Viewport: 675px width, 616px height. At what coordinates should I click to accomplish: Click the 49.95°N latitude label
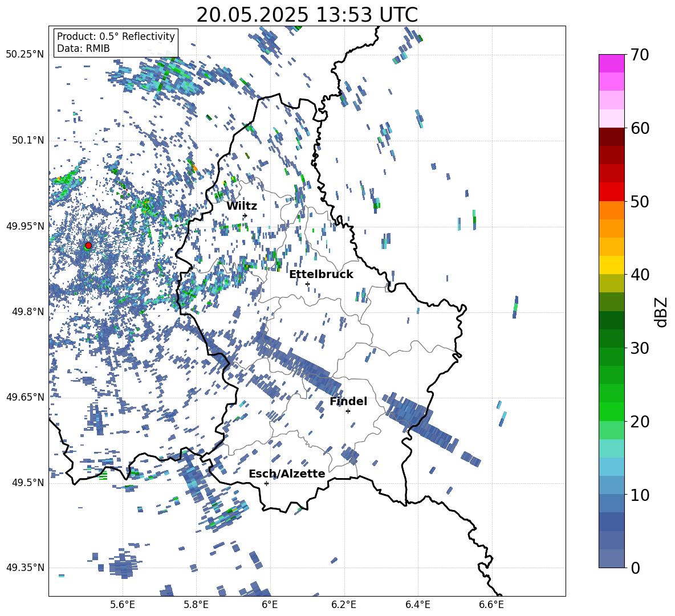point(25,226)
